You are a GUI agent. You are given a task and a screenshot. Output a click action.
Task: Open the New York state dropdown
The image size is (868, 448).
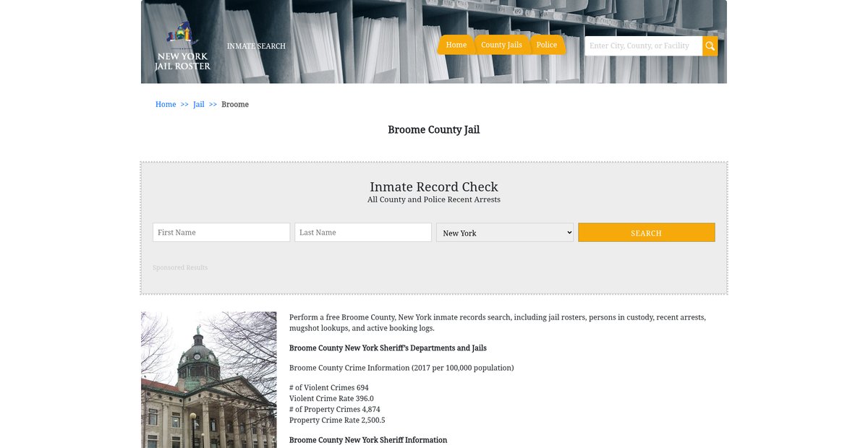coord(505,233)
